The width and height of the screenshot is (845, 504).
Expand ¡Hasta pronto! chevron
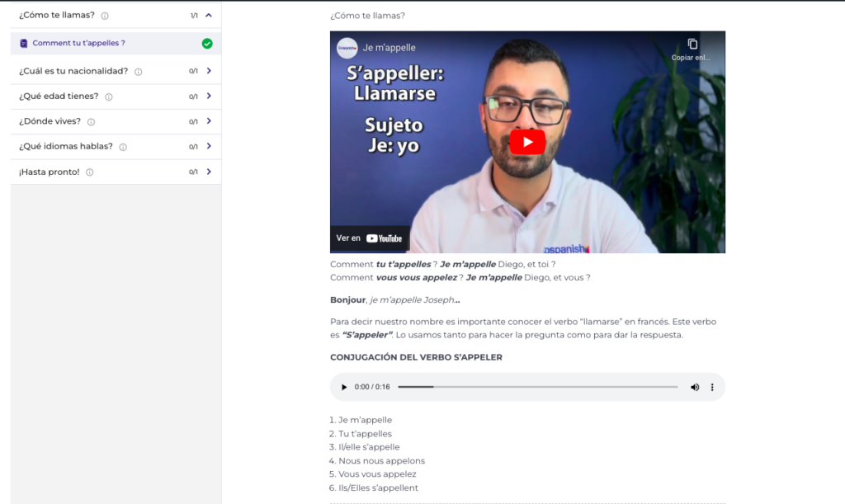tap(209, 172)
